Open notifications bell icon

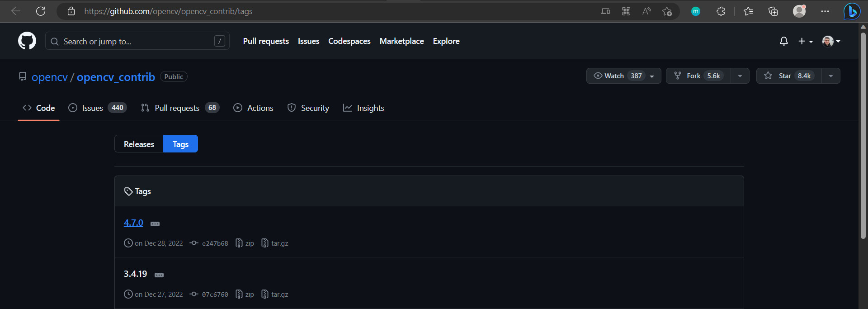784,41
